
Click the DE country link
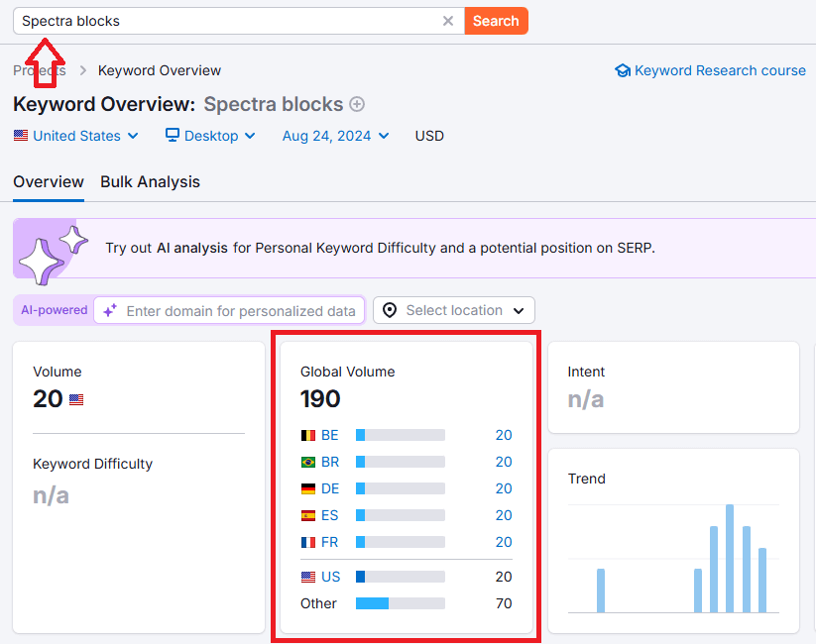(330, 488)
